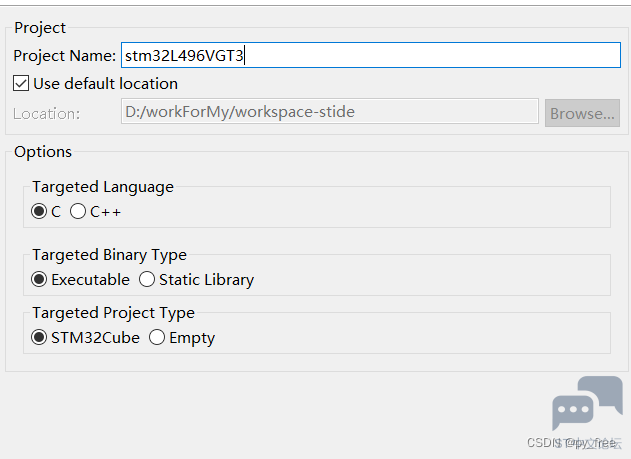Click the 'Targeted Binary Type' group title

pyautogui.click(x=110, y=255)
